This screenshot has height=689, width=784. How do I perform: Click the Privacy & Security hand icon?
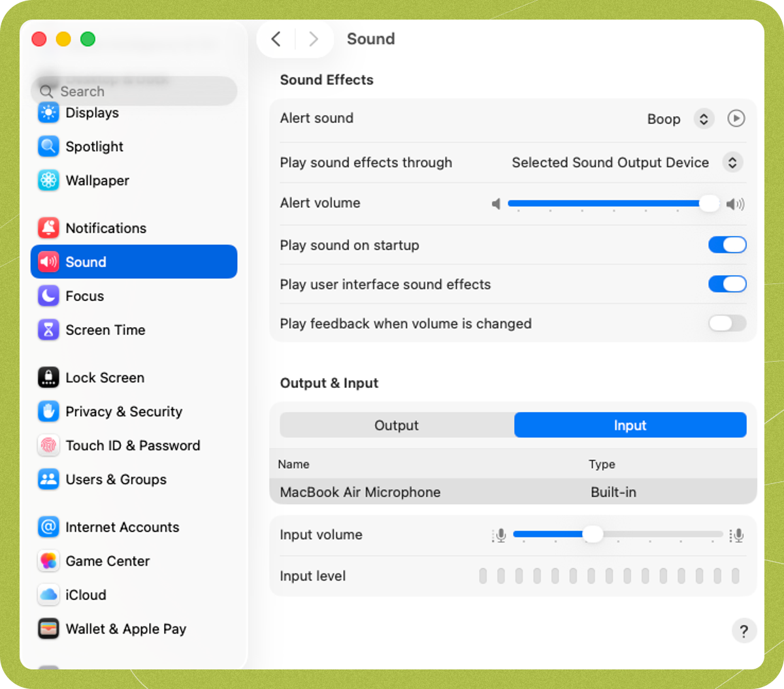pos(48,411)
